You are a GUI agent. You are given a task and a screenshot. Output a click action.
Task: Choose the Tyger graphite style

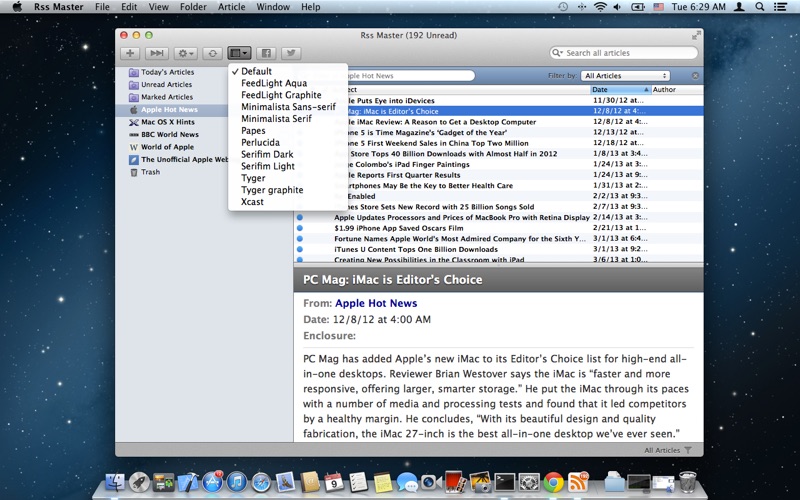271,190
